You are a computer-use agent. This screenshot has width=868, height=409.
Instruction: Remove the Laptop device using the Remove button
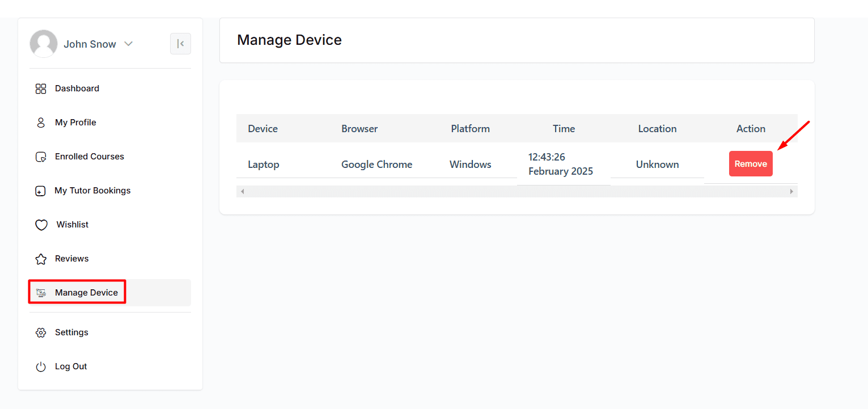pos(751,163)
